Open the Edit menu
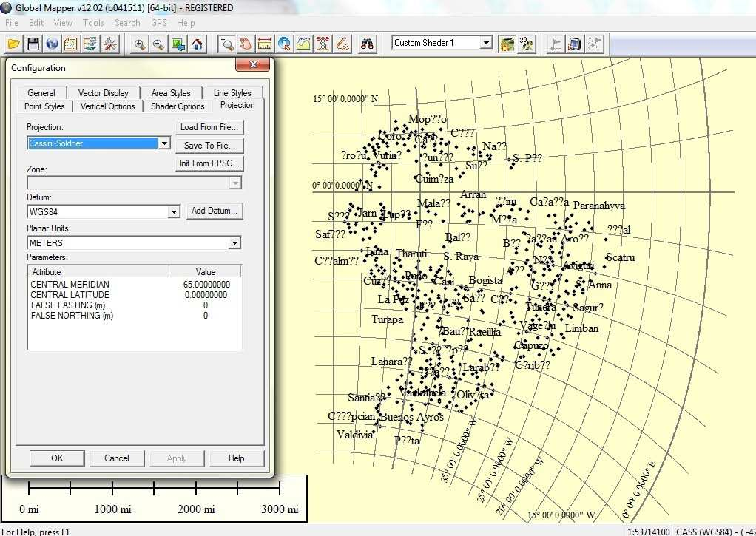756x536 pixels. (36, 23)
